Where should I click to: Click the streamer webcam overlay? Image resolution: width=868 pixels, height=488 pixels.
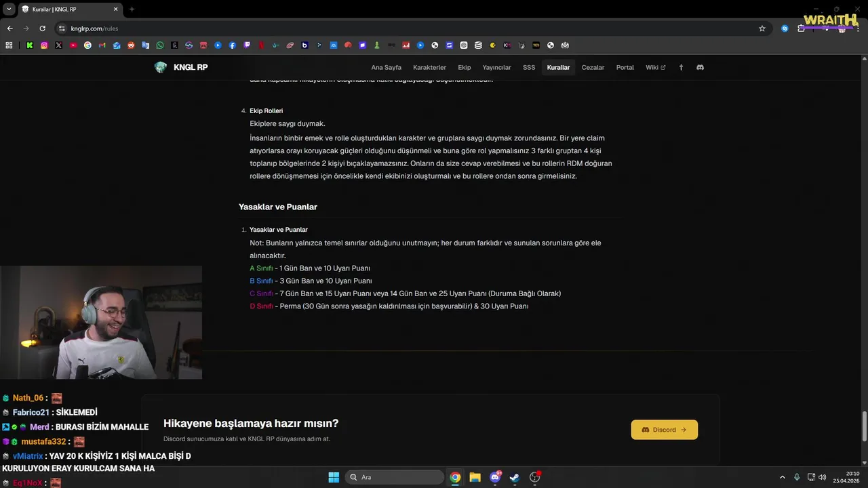(101, 322)
